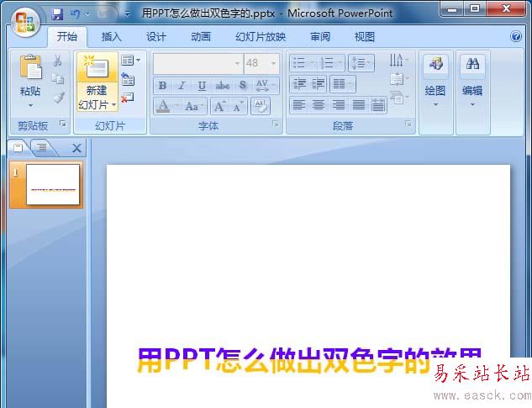Image resolution: width=532 pixels, height=408 pixels.
Task: Clear all formatting with eraser icon
Action: click(261, 106)
